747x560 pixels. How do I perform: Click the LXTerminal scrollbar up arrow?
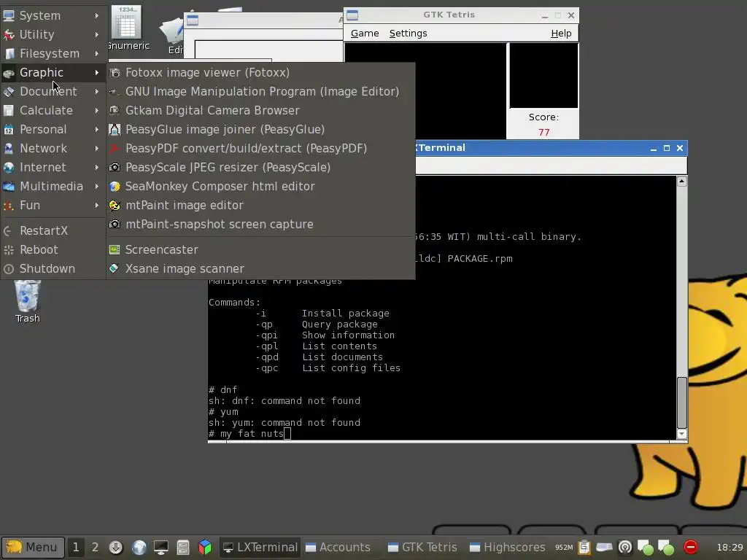point(682,182)
